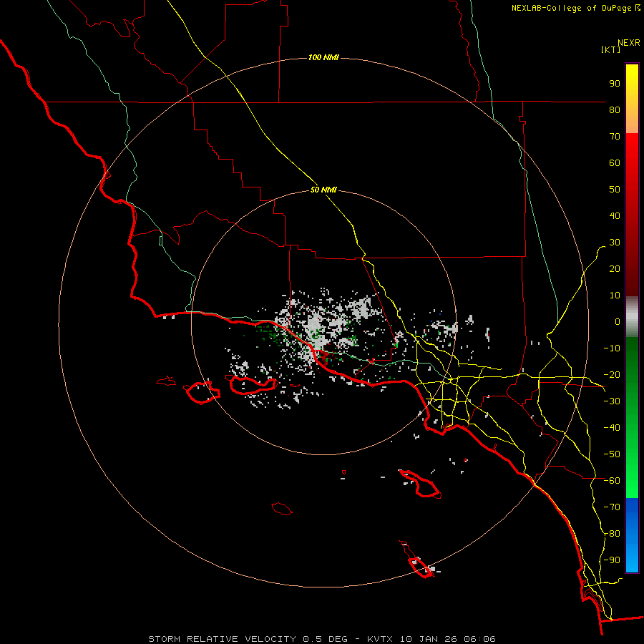Click the 90 value on velocity scale
The height and width of the screenshot is (644, 644).
(x=615, y=84)
